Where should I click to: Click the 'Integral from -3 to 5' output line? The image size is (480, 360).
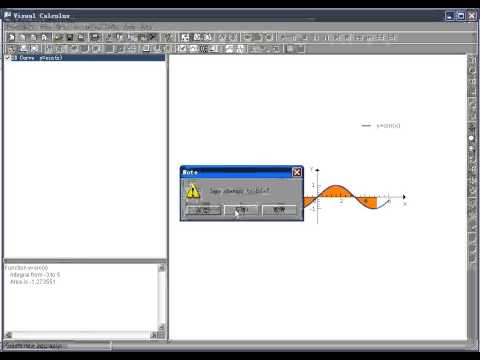[x=35, y=275]
